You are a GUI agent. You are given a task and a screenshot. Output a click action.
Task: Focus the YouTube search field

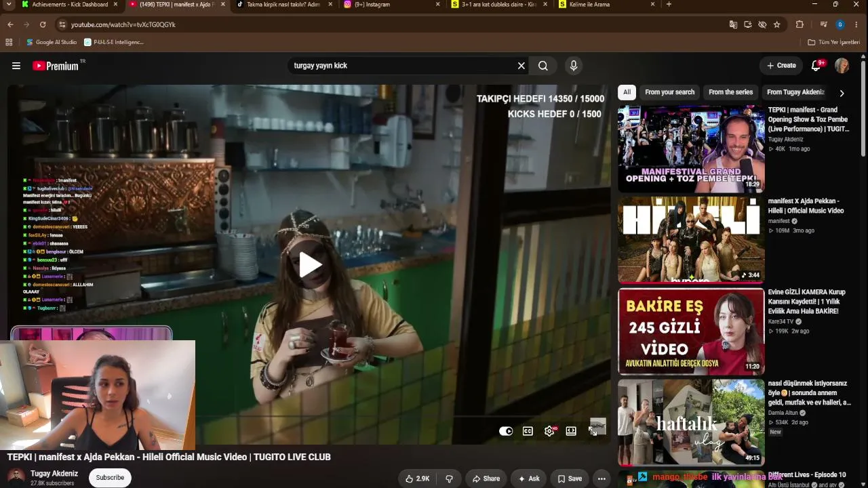coord(403,66)
